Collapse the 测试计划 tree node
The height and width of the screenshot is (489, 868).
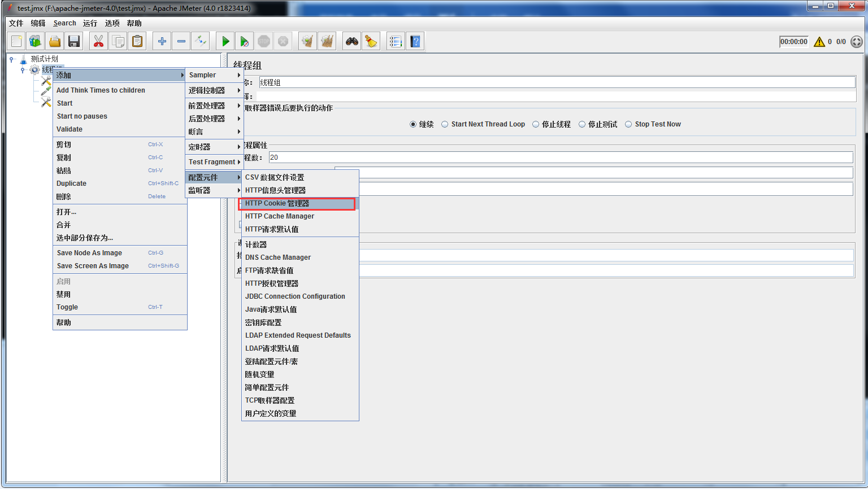[12, 59]
